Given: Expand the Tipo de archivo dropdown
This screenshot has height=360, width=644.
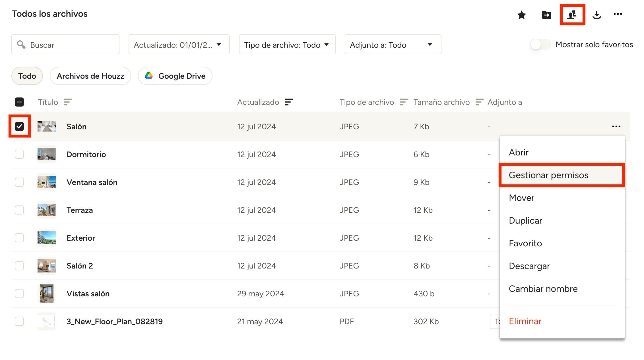Looking at the screenshot, I should click(287, 45).
